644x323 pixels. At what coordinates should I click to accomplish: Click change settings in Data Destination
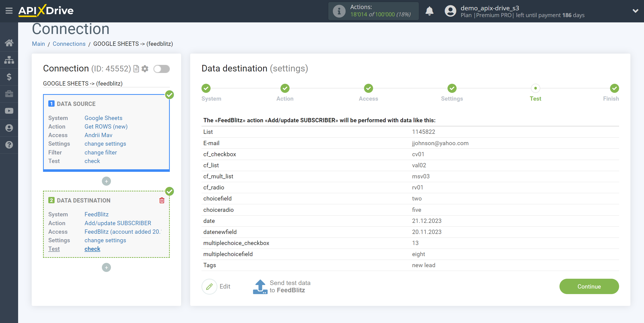tap(105, 240)
